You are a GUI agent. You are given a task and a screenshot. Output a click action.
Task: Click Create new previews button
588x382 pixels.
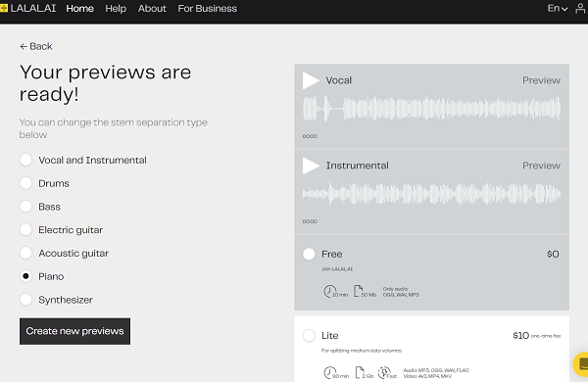(x=75, y=331)
